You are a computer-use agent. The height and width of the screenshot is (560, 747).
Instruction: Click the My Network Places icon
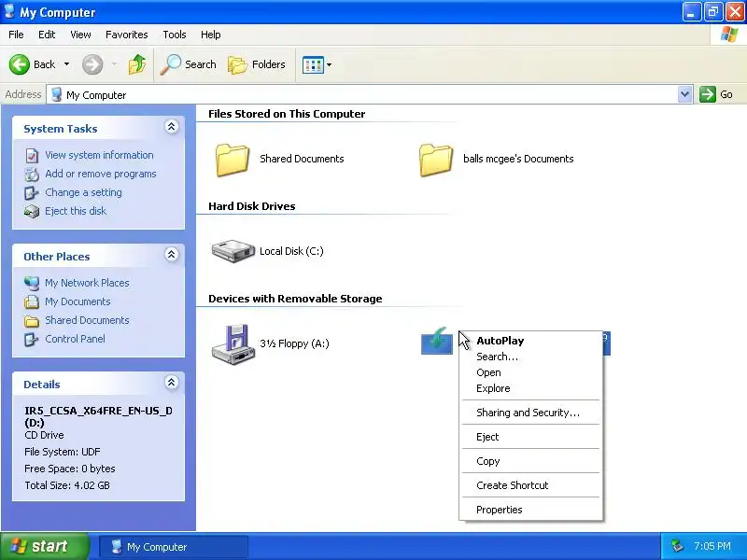tap(32, 283)
